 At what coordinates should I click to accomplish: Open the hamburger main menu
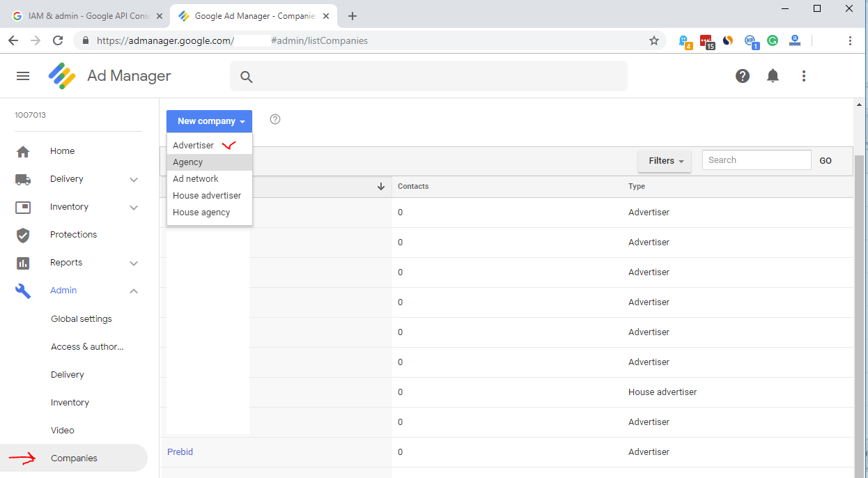tap(23, 76)
